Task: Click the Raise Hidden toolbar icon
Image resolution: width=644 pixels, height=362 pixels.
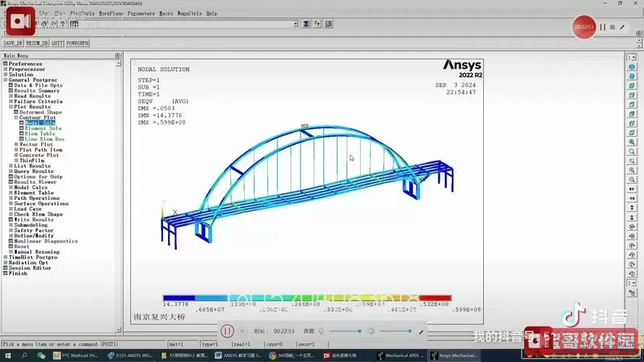Action: pos(306,24)
